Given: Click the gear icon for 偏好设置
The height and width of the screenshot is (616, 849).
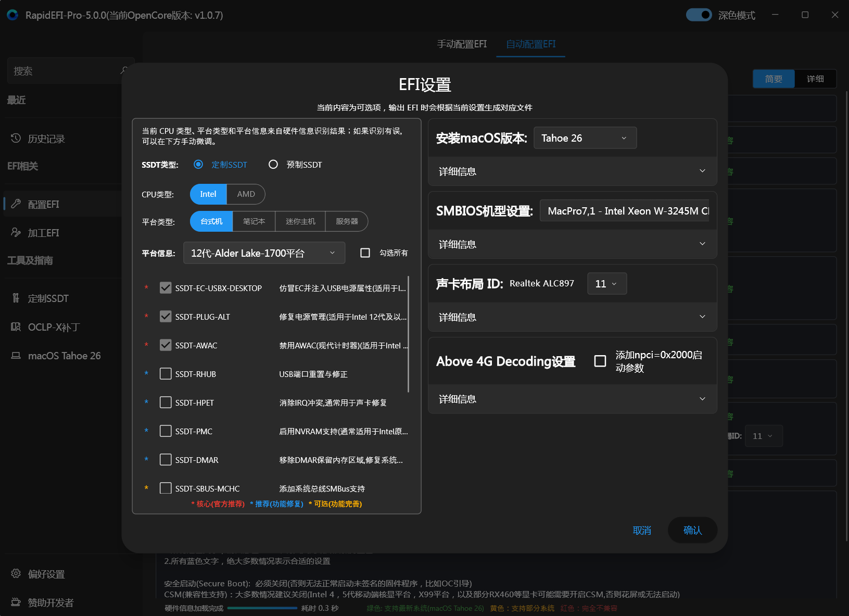Looking at the screenshot, I should (x=16, y=573).
